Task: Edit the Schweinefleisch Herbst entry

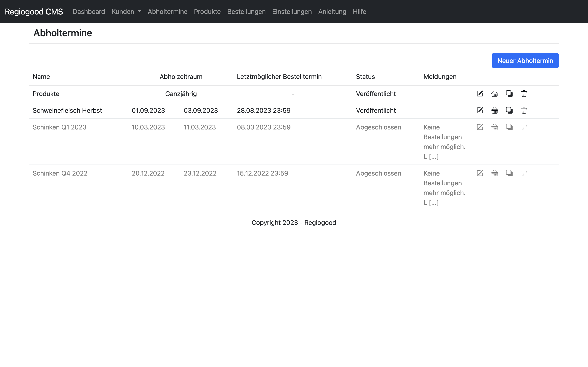Action: (480, 111)
